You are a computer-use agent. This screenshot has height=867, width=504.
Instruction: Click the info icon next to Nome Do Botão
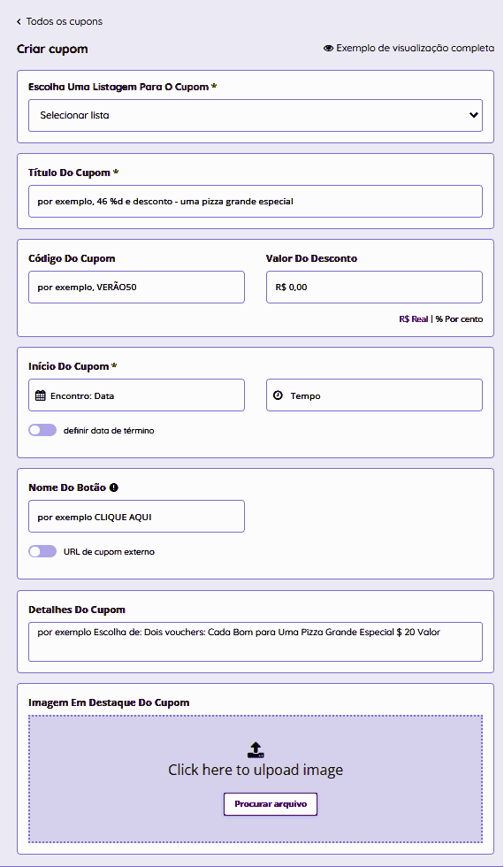114,487
